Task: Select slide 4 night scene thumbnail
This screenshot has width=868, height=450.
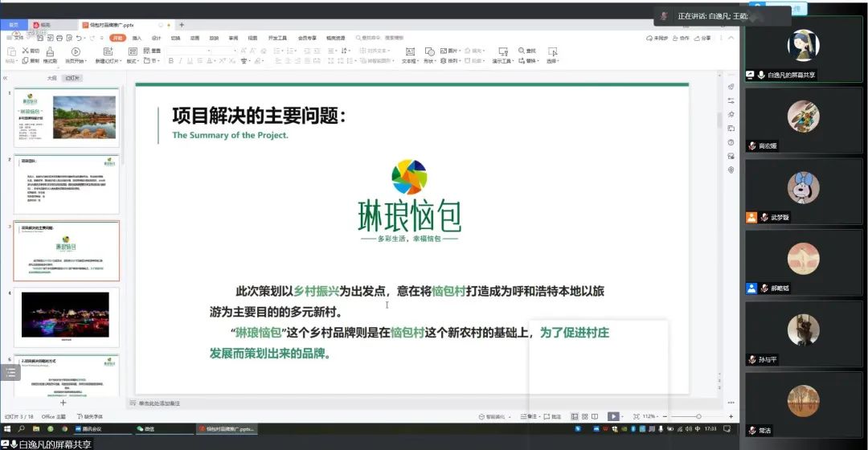Action: coord(66,317)
